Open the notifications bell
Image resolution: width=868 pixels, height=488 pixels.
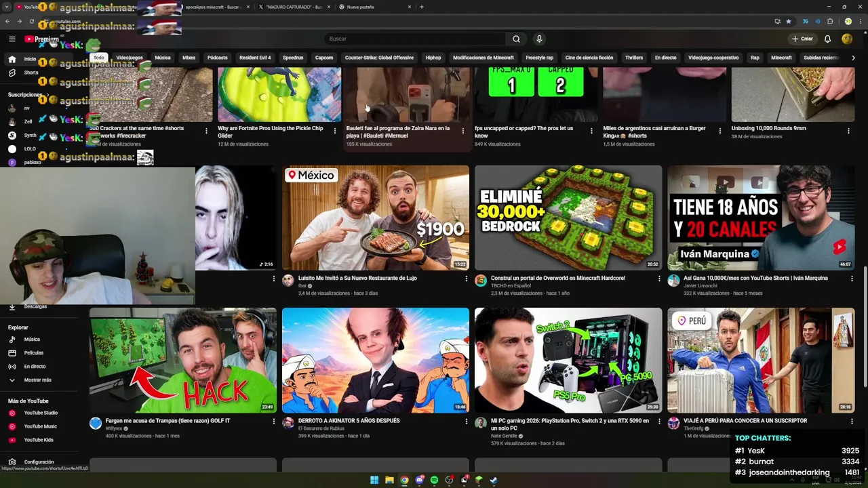pyautogui.click(x=827, y=39)
